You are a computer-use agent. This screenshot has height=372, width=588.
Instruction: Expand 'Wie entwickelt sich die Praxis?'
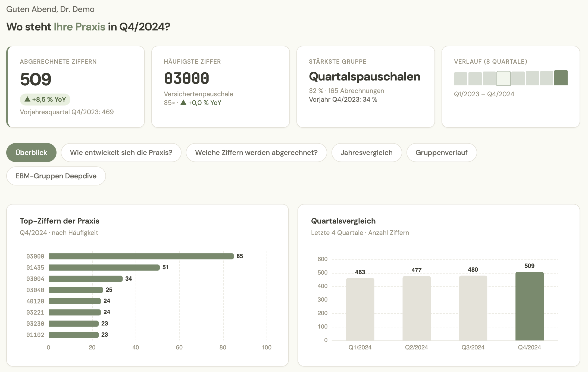(121, 153)
